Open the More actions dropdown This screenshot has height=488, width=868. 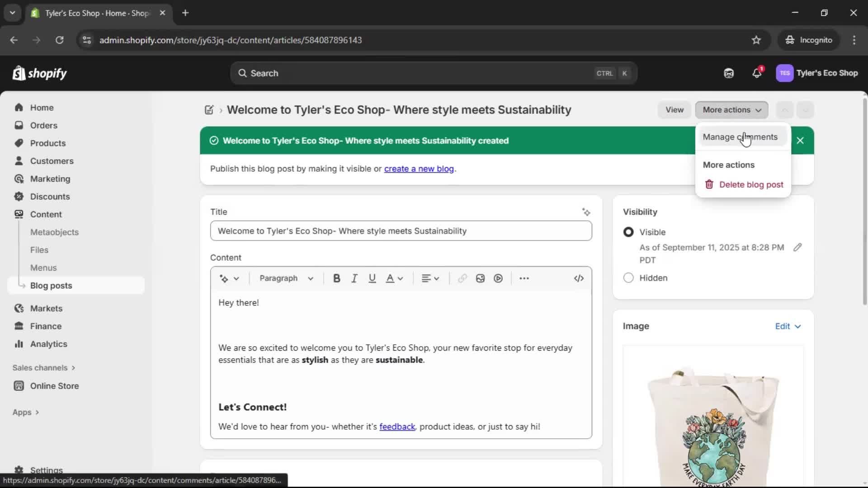(731, 110)
